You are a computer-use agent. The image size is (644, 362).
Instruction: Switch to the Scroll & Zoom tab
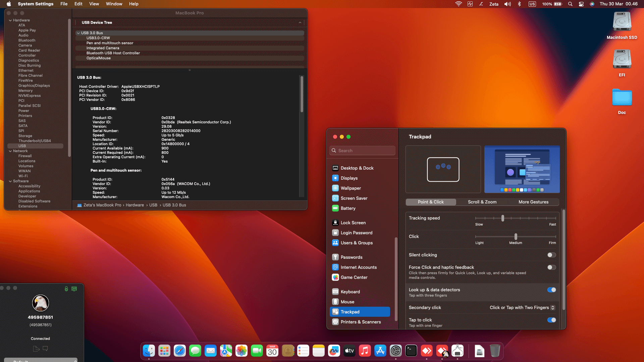point(482,202)
